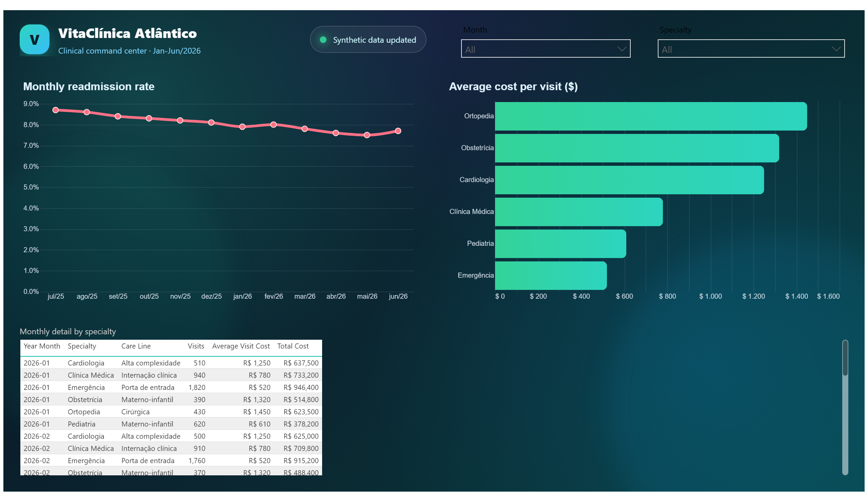
Task: Click the Synthetic data updated badge
Action: [x=368, y=39]
